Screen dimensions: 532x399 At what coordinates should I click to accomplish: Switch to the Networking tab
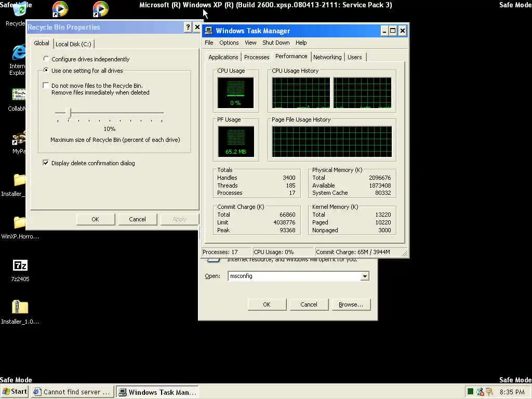(x=327, y=57)
